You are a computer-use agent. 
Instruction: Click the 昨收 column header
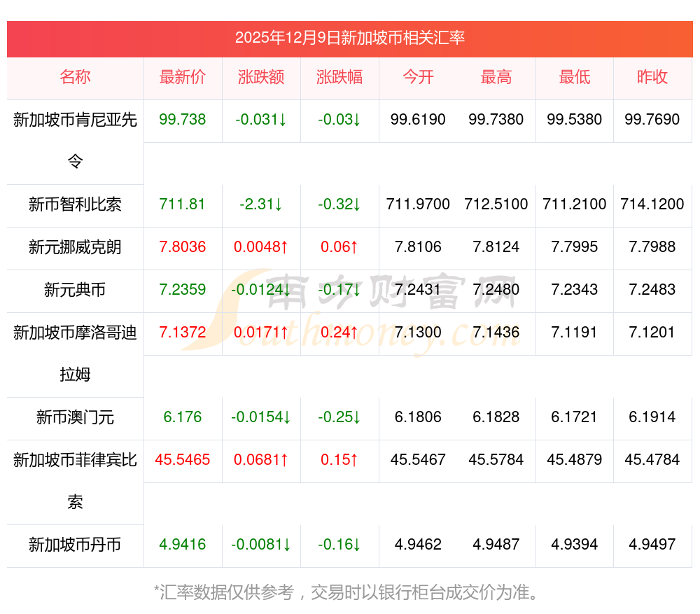click(x=652, y=77)
